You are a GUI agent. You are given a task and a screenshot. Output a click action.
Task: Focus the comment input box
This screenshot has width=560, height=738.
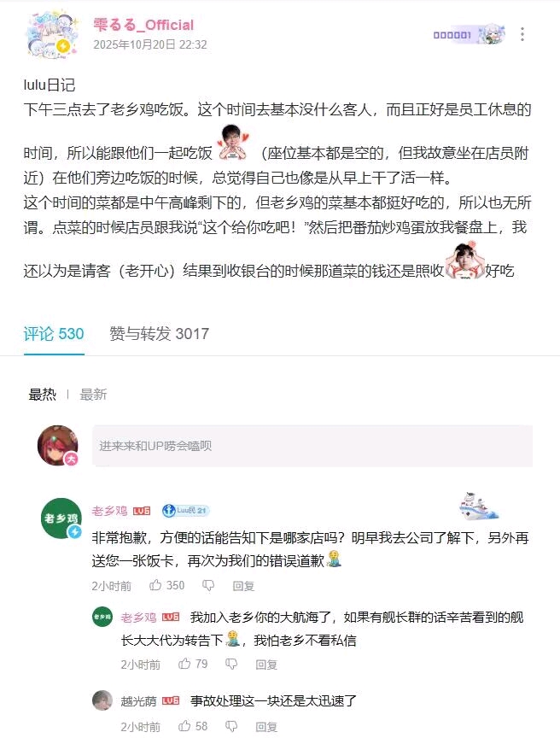(312, 446)
